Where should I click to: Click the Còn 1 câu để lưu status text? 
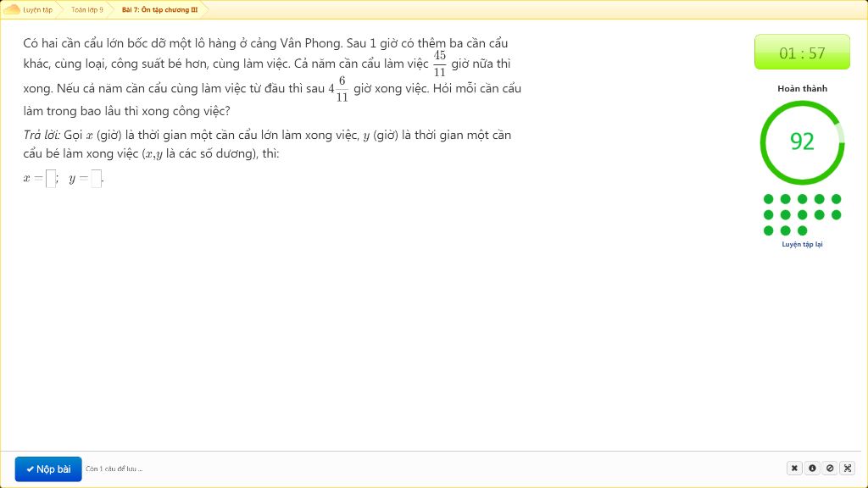point(114,469)
